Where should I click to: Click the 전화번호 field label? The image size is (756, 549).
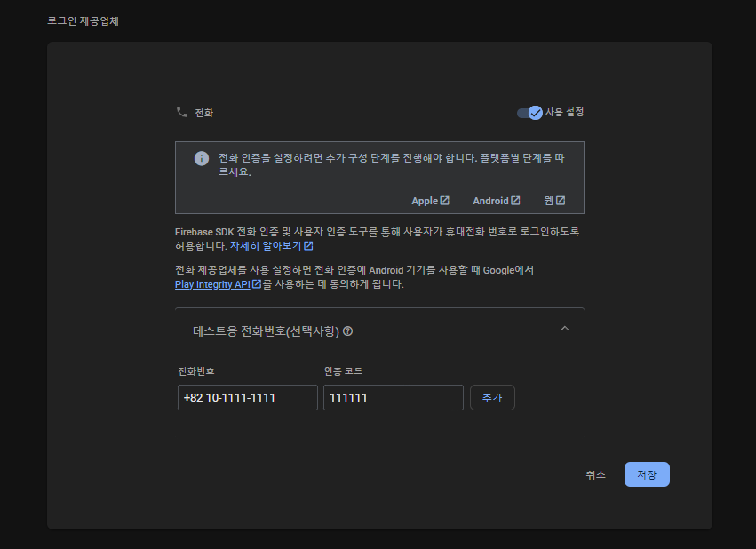pos(195,371)
